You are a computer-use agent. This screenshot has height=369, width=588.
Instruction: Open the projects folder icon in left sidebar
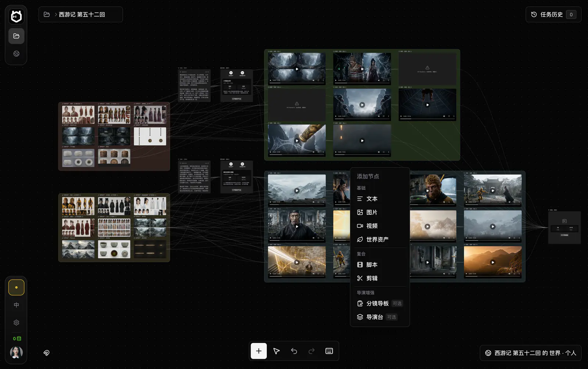pos(17,36)
